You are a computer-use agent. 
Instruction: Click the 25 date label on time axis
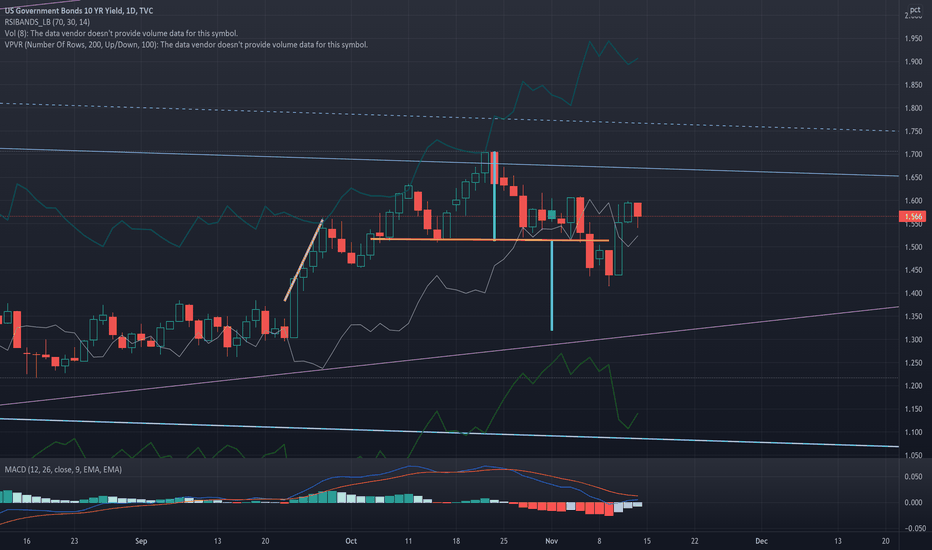[x=504, y=541]
